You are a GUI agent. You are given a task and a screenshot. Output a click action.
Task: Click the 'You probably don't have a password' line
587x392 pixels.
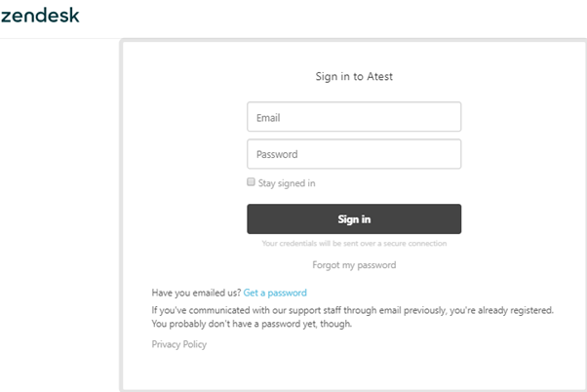[252, 324]
